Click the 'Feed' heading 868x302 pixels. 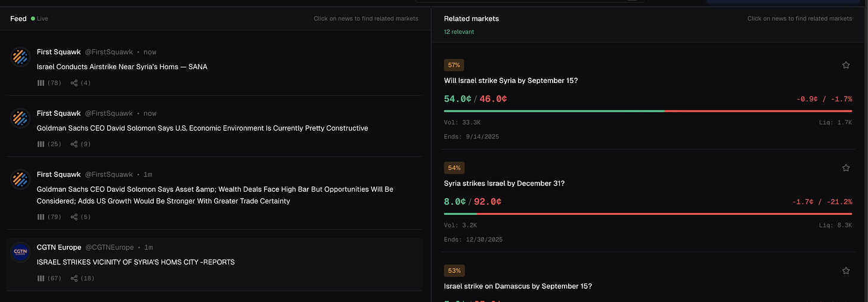pos(18,19)
